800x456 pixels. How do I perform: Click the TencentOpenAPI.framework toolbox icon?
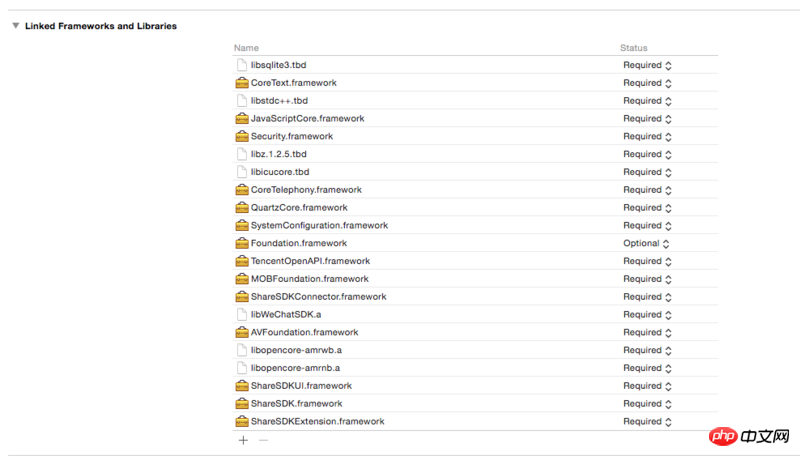tap(242, 261)
